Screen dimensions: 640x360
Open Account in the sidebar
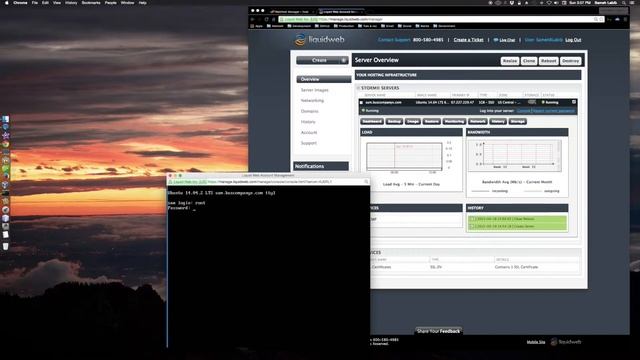click(x=309, y=132)
